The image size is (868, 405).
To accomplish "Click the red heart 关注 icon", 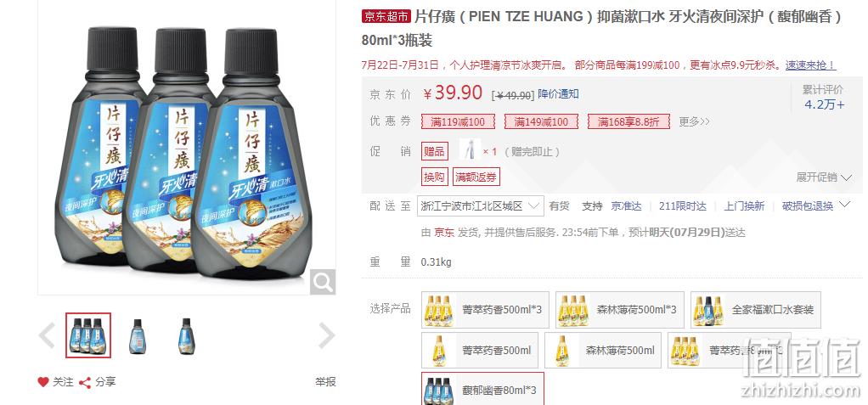I will [43, 382].
